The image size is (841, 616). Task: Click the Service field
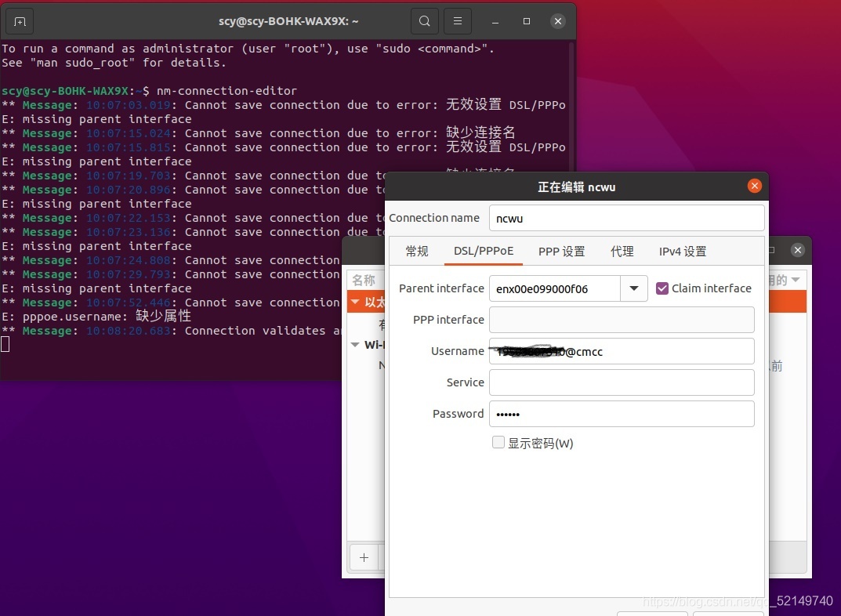coord(622,382)
